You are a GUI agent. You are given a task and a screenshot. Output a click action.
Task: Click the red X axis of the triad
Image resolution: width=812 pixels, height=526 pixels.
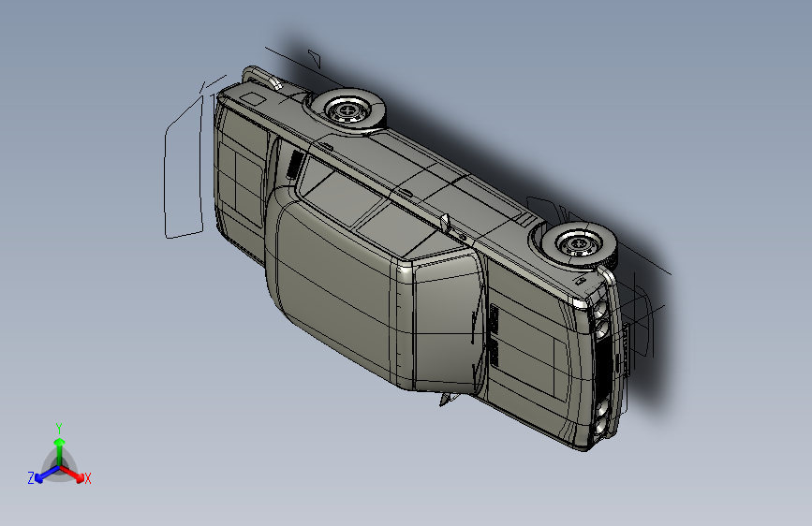pyautogui.click(x=72, y=474)
